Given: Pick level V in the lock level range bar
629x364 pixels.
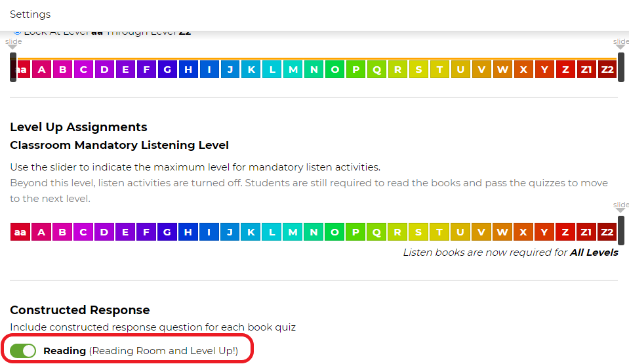Looking at the screenshot, I should pos(481,70).
